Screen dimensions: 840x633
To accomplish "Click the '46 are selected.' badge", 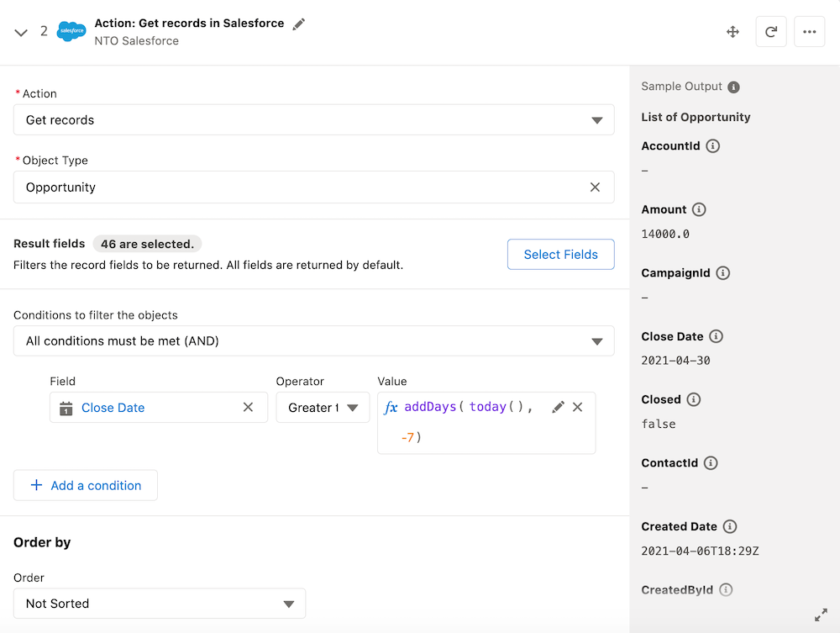I will [x=147, y=244].
